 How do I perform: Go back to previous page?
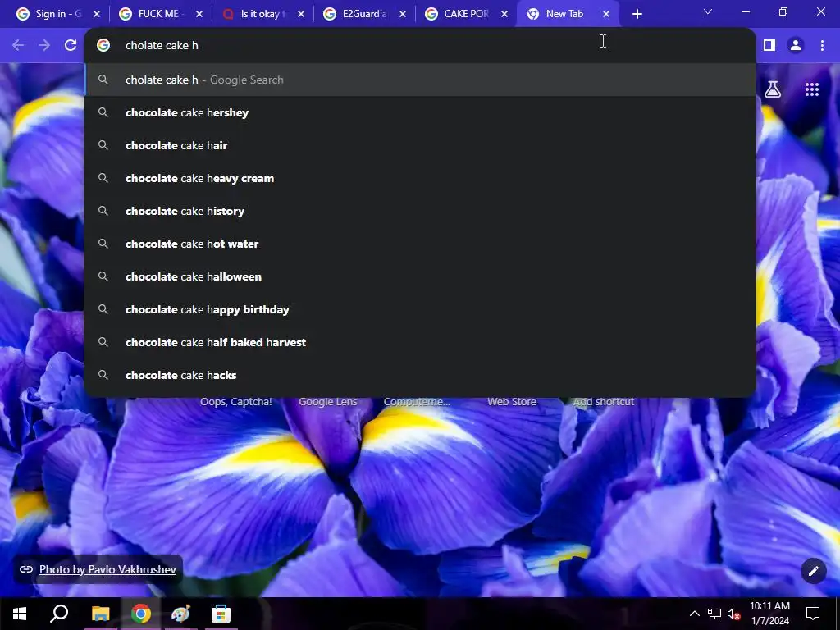(x=18, y=45)
